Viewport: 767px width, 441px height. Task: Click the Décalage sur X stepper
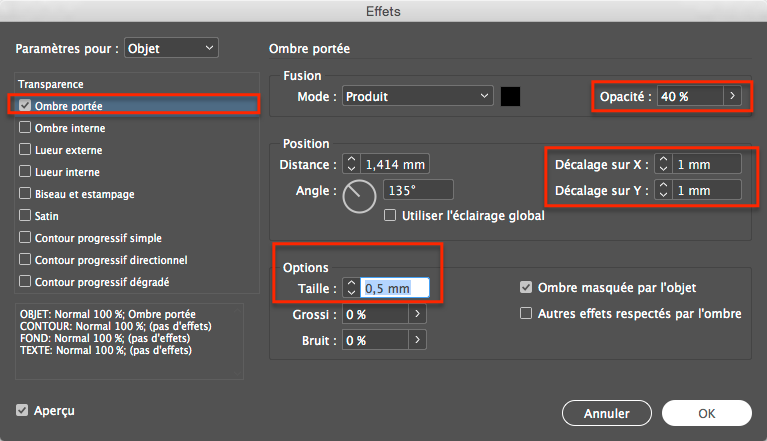pos(663,163)
